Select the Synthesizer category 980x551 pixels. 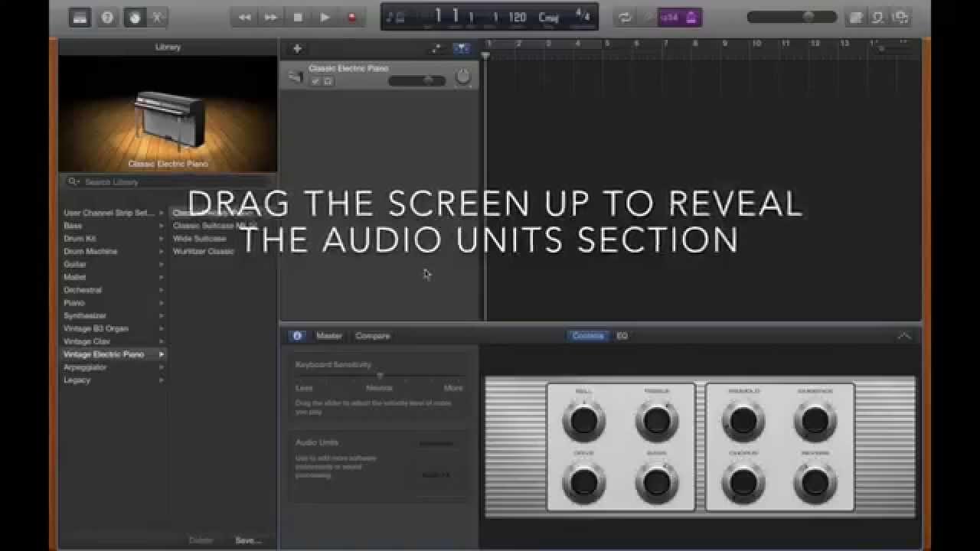coord(113,315)
